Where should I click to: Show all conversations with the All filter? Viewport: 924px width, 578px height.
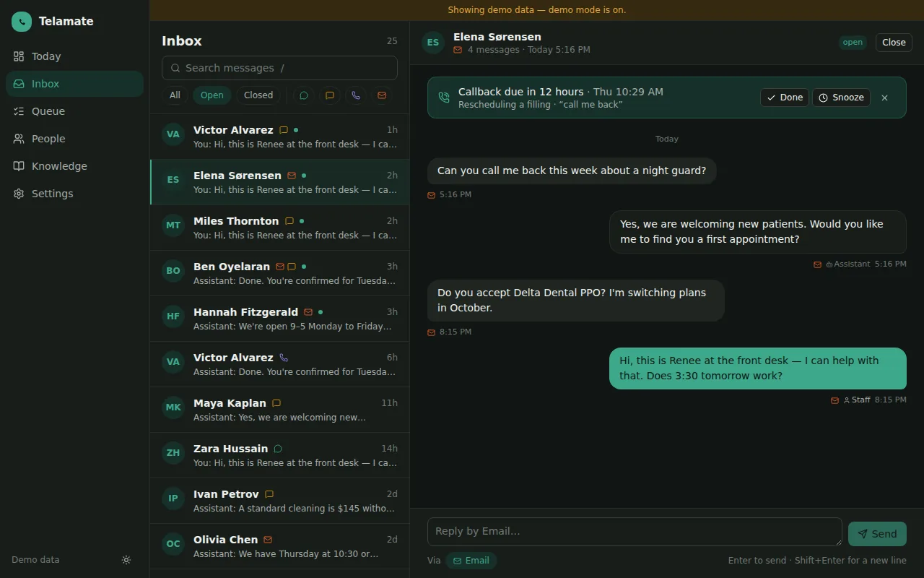pyautogui.click(x=175, y=95)
